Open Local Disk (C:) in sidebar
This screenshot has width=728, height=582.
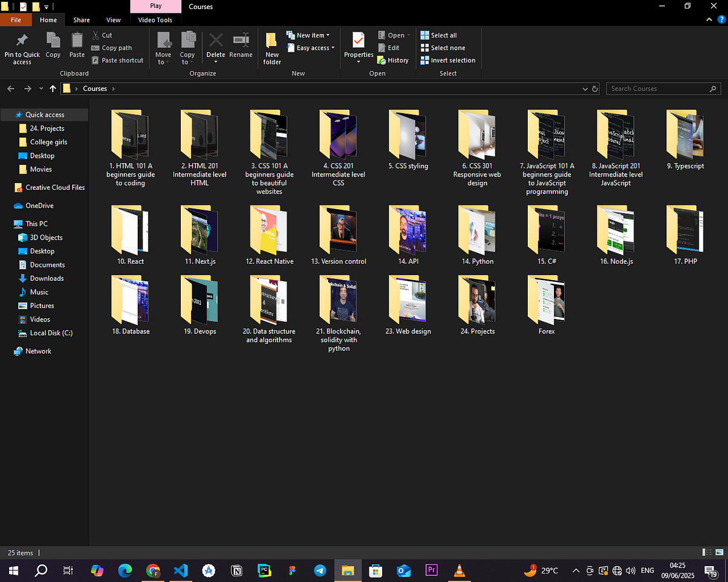pos(45,333)
